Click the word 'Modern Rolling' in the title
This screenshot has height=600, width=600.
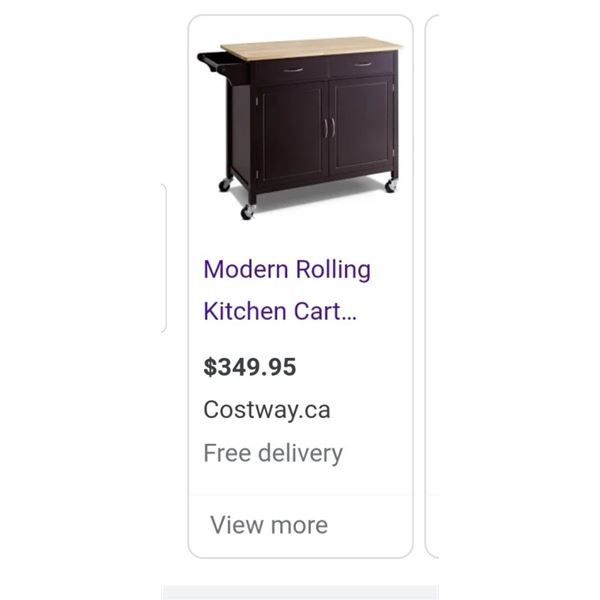coord(287,269)
